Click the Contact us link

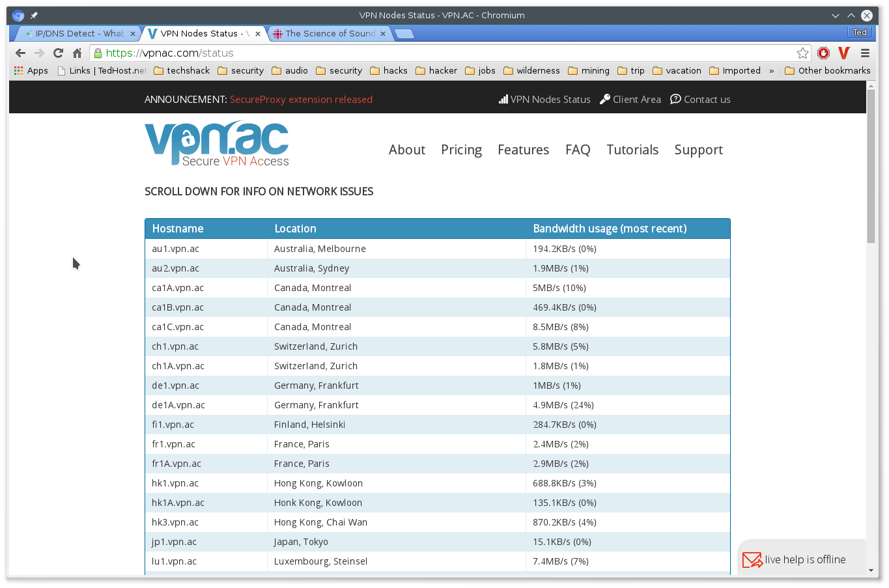pyautogui.click(x=700, y=100)
